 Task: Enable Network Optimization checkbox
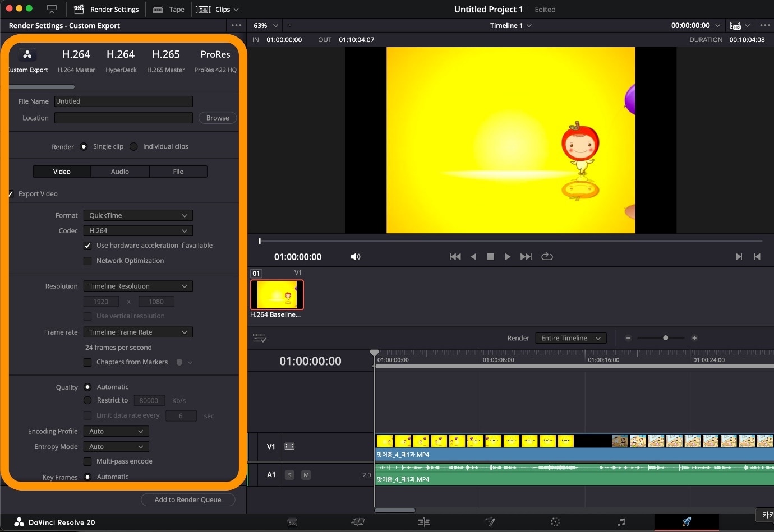pyautogui.click(x=87, y=261)
